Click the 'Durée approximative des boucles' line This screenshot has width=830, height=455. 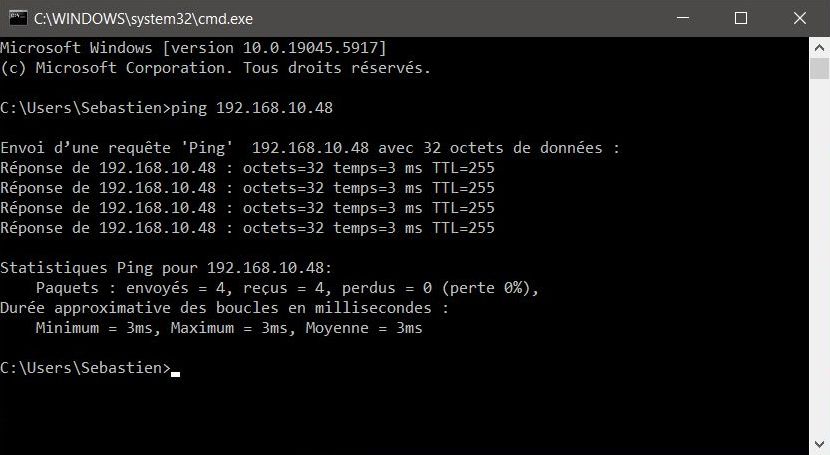pos(224,308)
